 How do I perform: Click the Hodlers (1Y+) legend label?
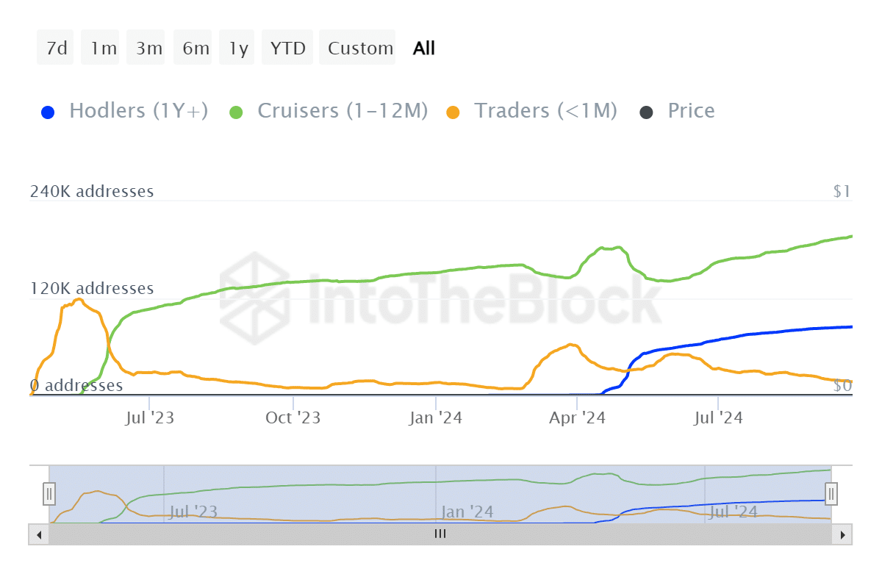tap(138, 111)
